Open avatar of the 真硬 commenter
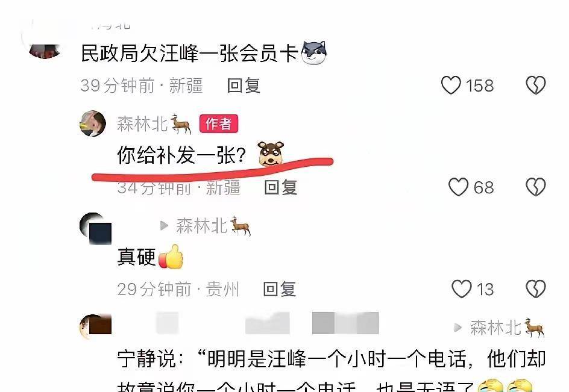The image size is (569, 392). tap(95, 228)
